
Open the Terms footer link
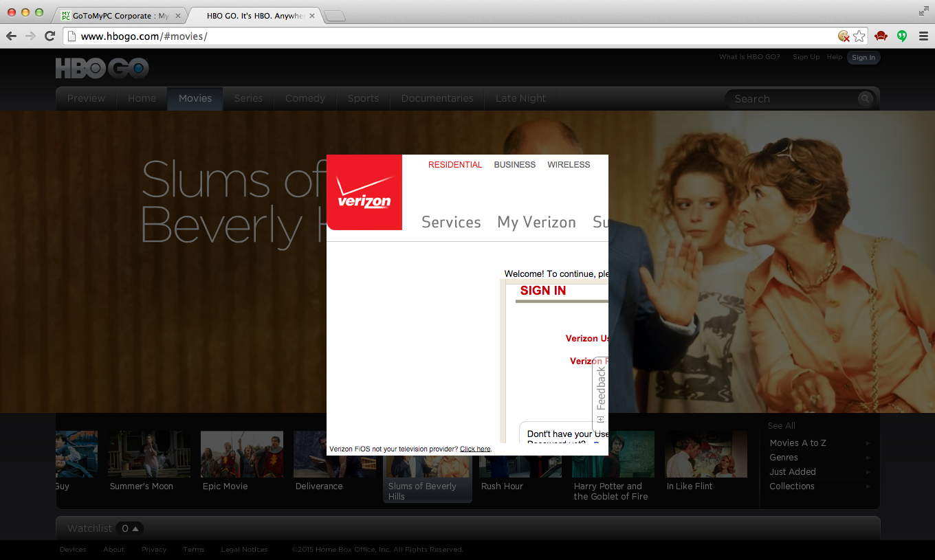[194, 550]
